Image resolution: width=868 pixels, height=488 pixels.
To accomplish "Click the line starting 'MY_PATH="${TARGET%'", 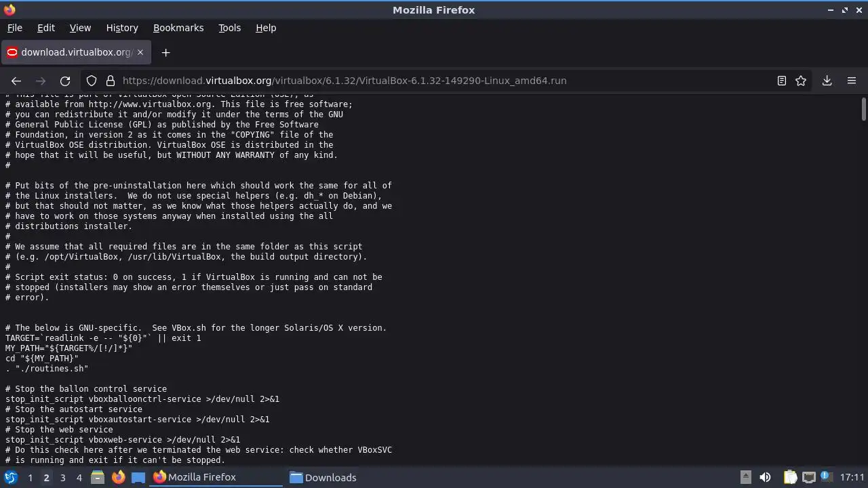I will [68, 348].
